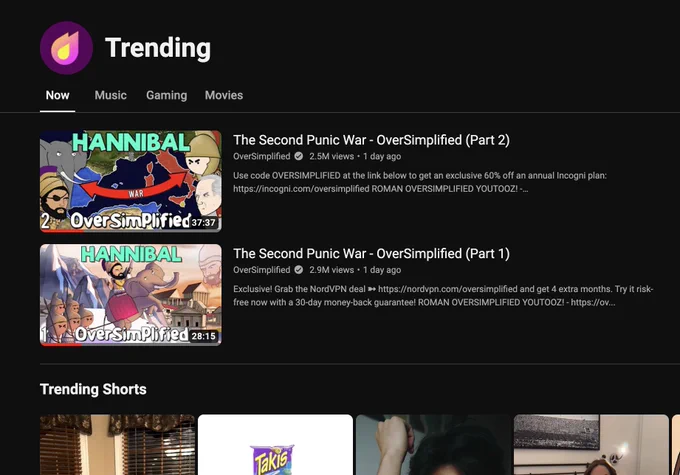This screenshot has width=680, height=475.
Task: Open the window blinds short thumbnail
Action: [117, 445]
